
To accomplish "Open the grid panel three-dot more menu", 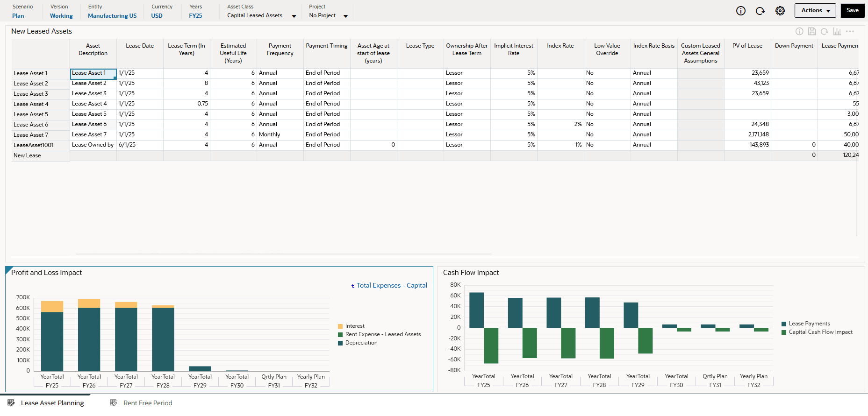I will (850, 31).
